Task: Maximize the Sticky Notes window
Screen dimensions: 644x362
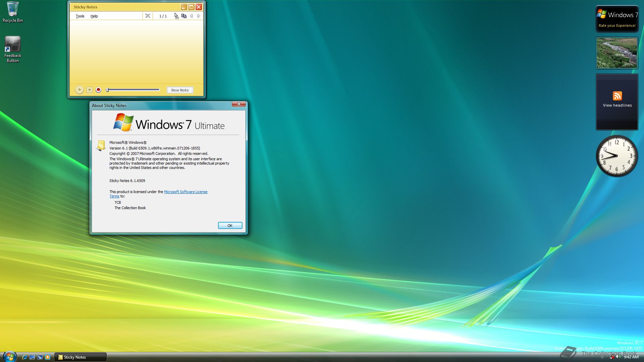Action: (191, 7)
